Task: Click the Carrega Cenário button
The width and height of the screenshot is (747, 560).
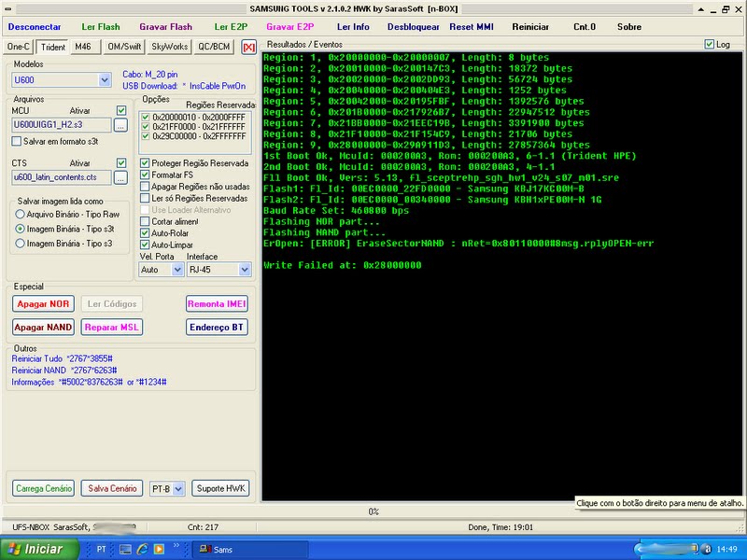Action: (43, 488)
